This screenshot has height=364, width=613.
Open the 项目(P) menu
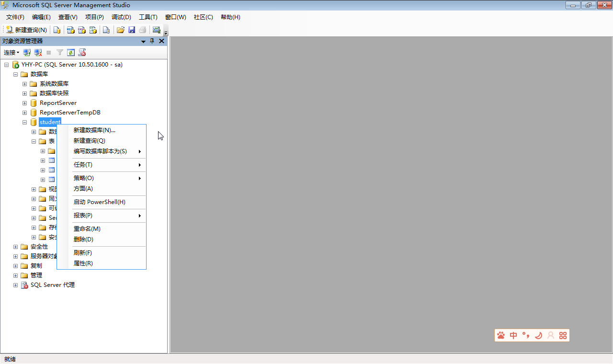click(x=94, y=17)
